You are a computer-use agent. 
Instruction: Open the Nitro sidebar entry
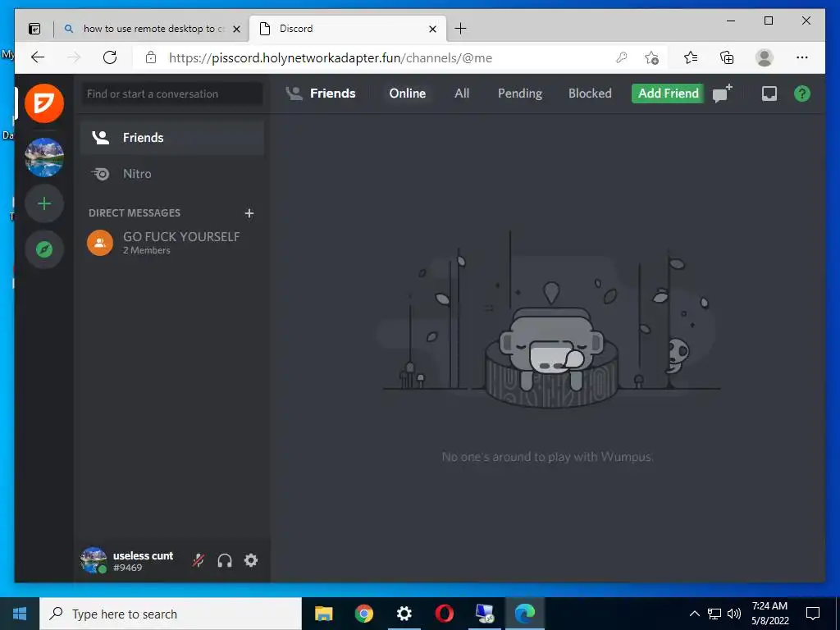coord(172,174)
